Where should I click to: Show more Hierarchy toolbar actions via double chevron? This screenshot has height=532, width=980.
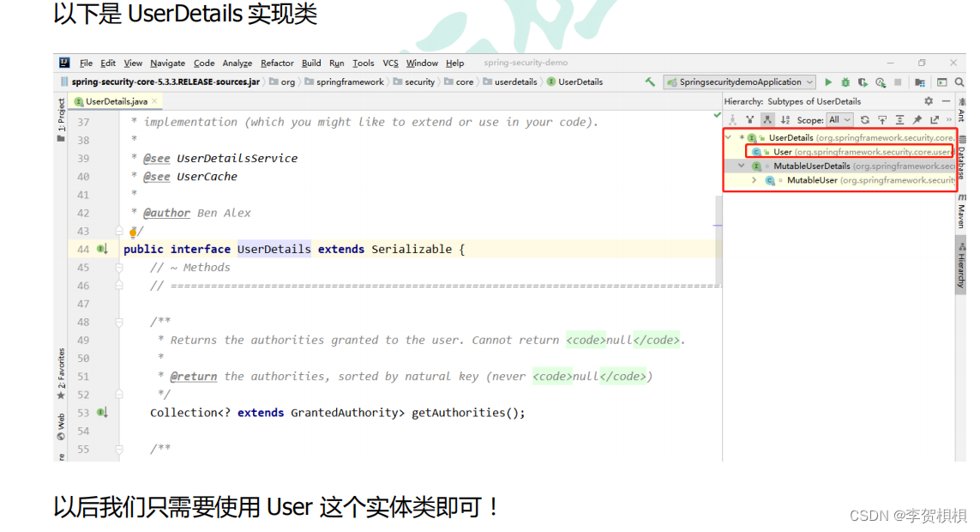point(949,119)
